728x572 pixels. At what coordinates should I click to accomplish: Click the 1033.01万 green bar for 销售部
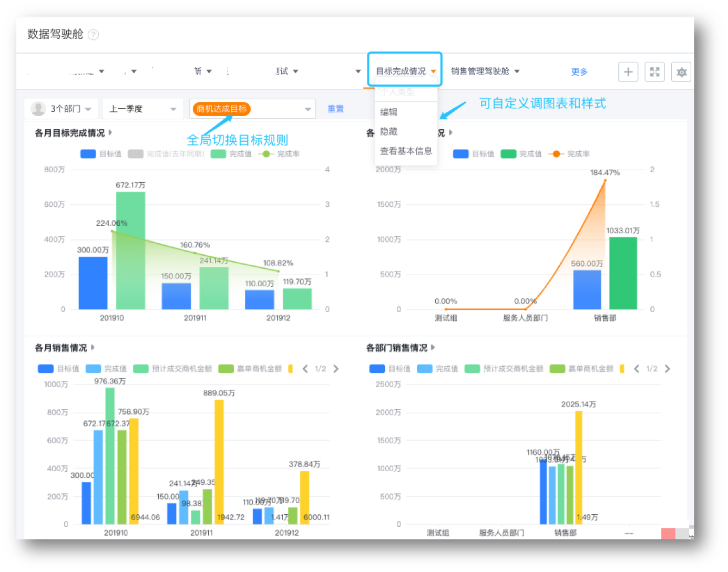pos(623,273)
